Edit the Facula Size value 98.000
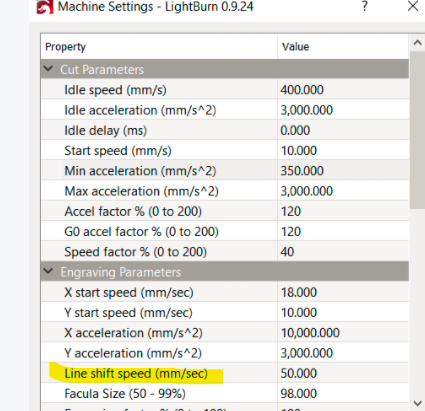The image size is (425, 411). (343, 393)
